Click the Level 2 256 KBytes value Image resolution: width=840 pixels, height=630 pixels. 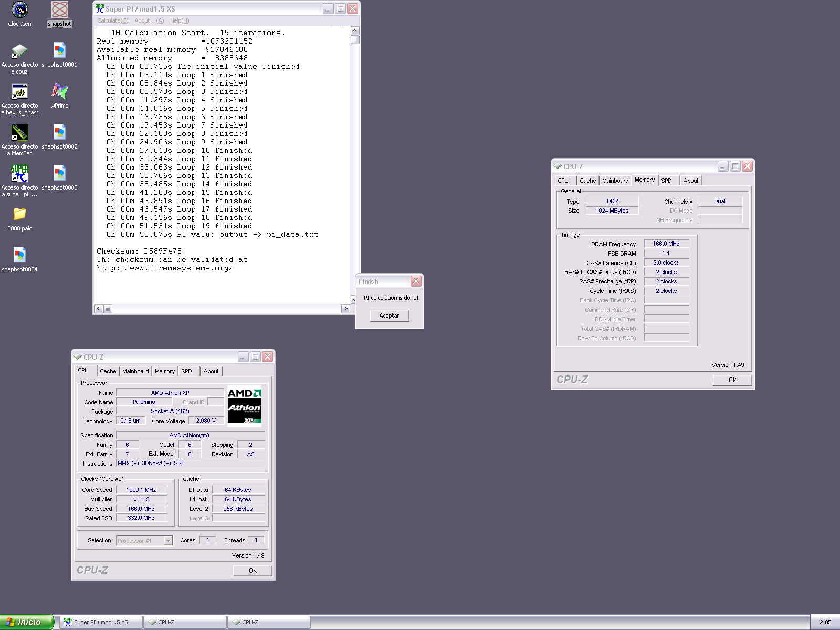pyautogui.click(x=238, y=509)
